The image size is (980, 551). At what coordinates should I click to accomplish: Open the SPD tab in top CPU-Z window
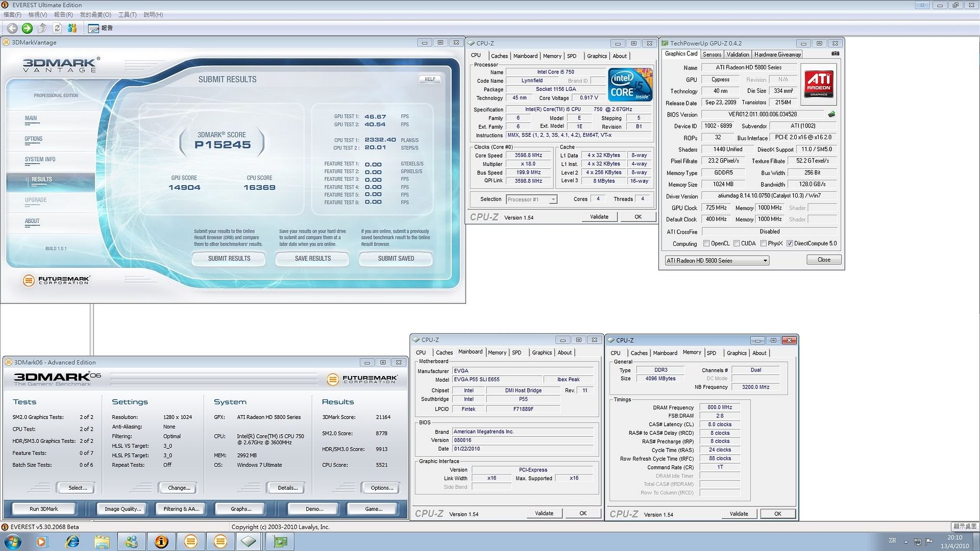(572, 56)
